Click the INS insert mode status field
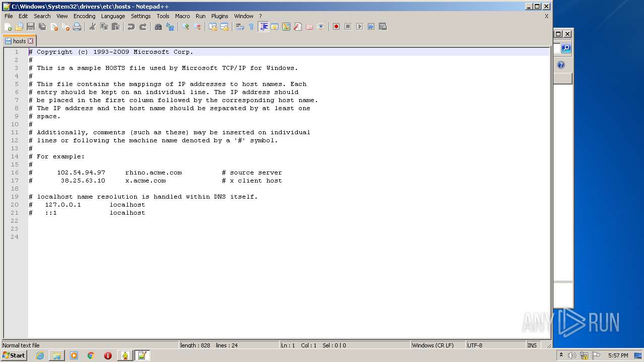The image size is (644, 362). point(532,345)
